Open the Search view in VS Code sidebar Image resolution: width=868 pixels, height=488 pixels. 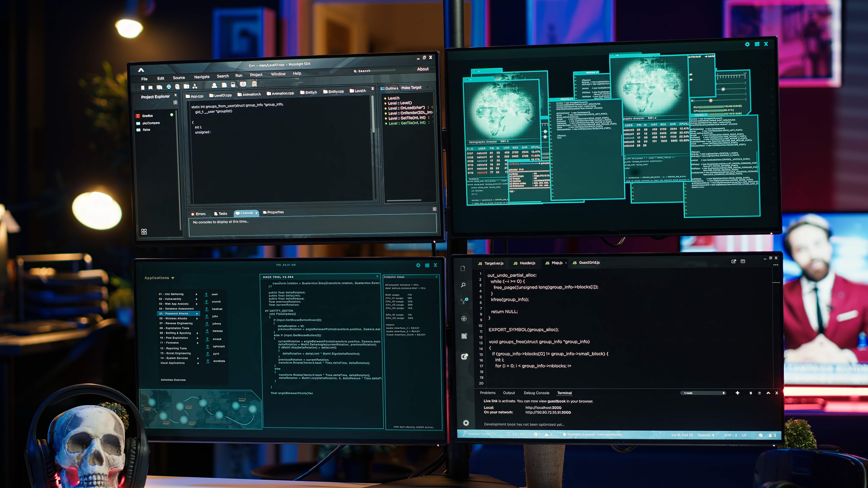pyautogui.click(x=463, y=285)
